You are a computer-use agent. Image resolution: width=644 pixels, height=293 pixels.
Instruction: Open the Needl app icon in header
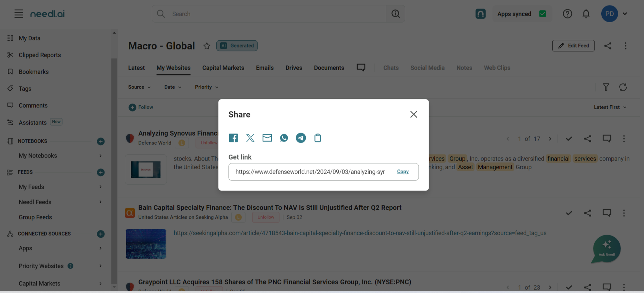pyautogui.click(x=480, y=14)
